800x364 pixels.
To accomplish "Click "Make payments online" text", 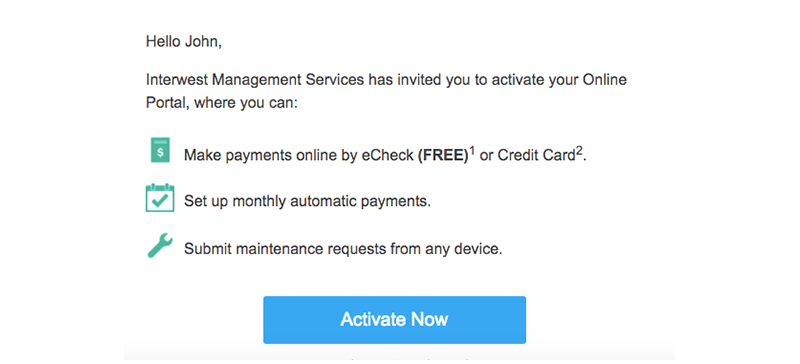I will click(238, 155).
